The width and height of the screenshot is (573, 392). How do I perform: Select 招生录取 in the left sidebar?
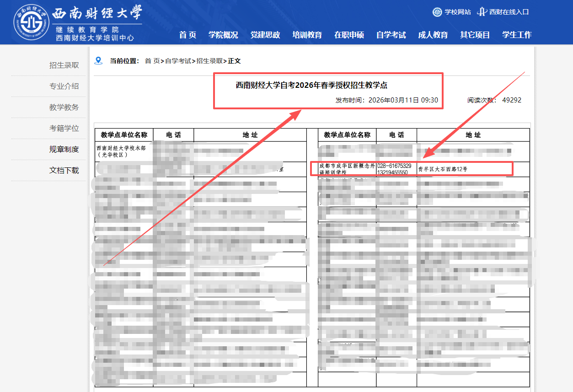[64, 65]
